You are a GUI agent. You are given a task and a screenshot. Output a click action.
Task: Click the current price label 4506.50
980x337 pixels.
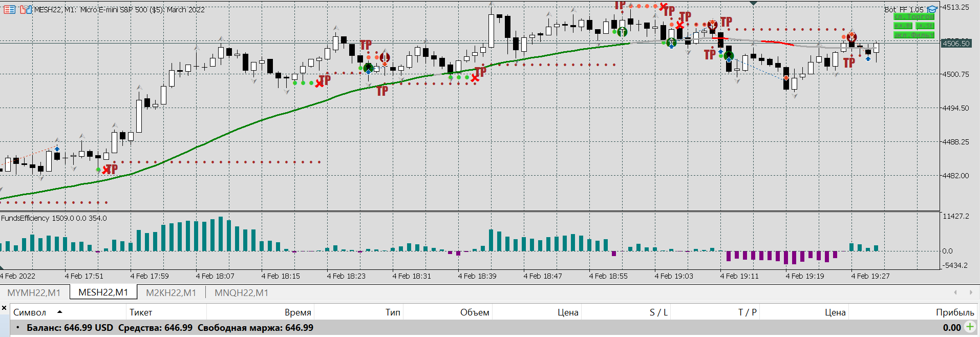(x=956, y=44)
